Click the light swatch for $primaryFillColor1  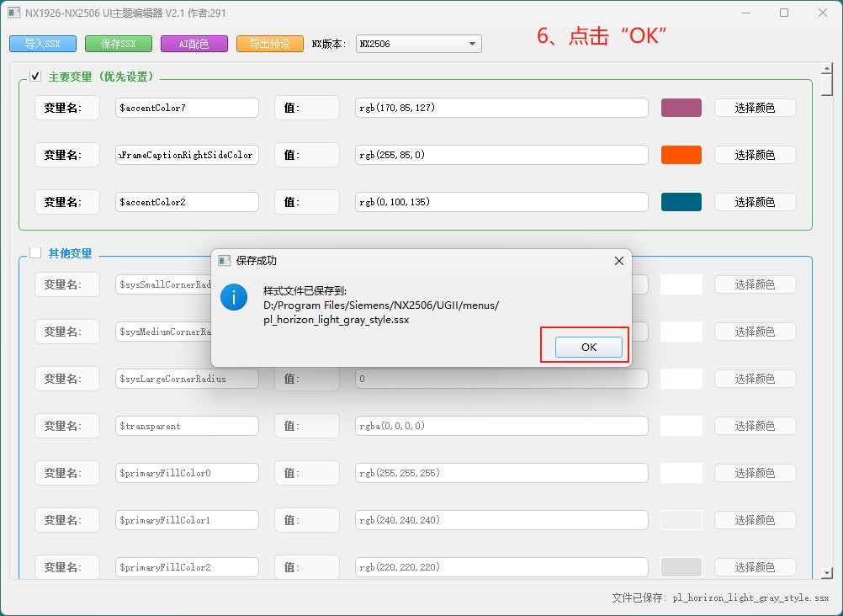tap(681, 520)
